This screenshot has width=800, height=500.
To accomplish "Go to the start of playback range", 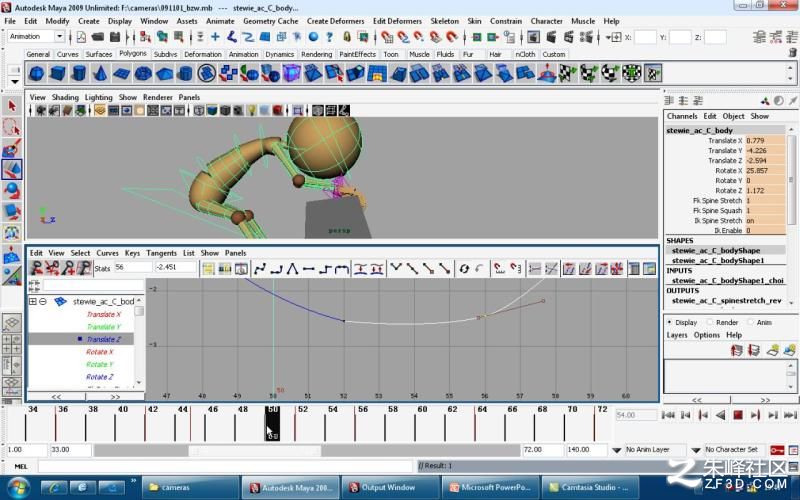I will click(x=667, y=415).
